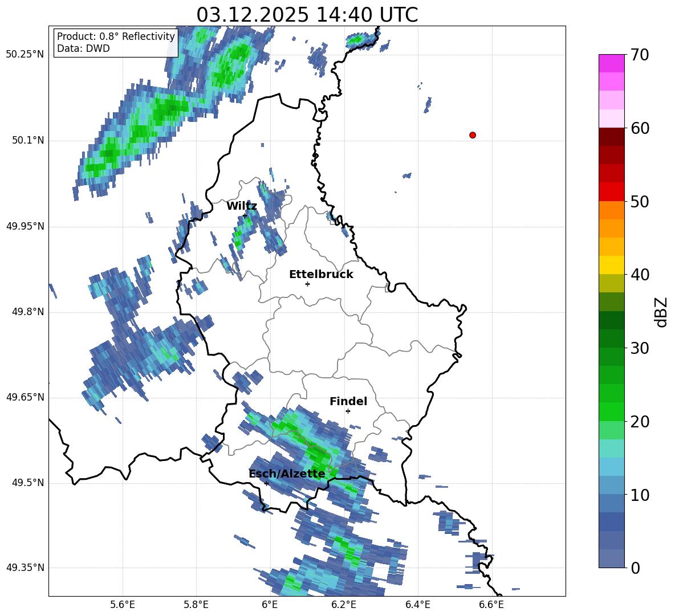Click the 6°E longitude label
Screen dimensions: 675x616
point(270,605)
